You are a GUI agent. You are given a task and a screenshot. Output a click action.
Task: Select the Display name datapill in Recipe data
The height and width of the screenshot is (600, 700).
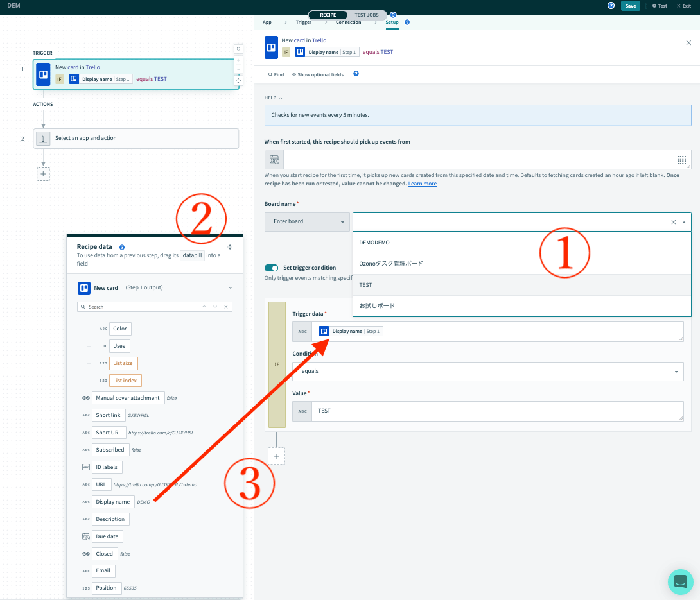click(x=113, y=502)
